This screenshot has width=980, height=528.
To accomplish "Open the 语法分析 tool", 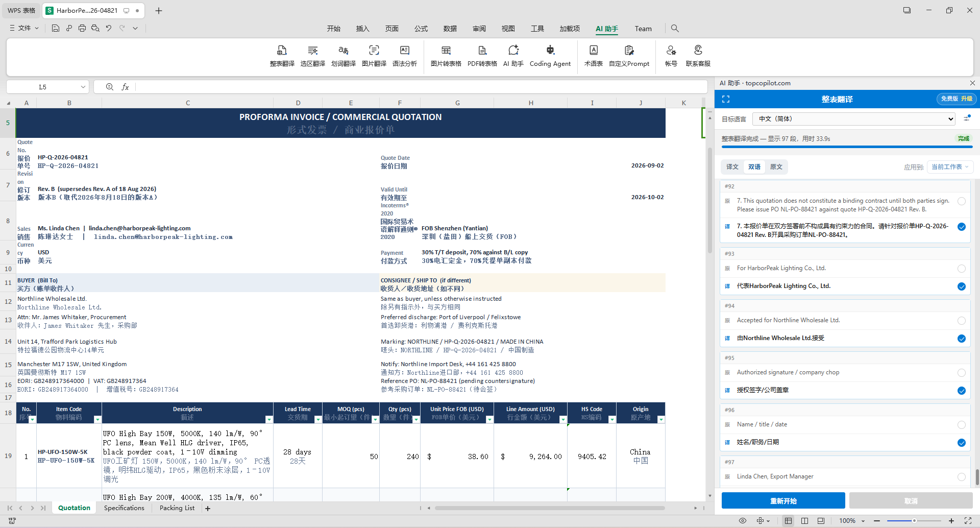I will pyautogui.click(x=404, y=56).
